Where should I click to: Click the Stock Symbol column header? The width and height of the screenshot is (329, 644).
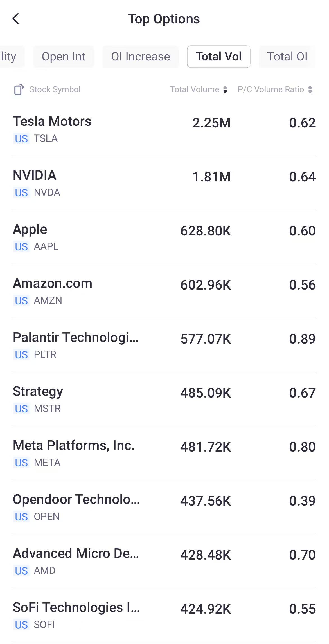55,89
